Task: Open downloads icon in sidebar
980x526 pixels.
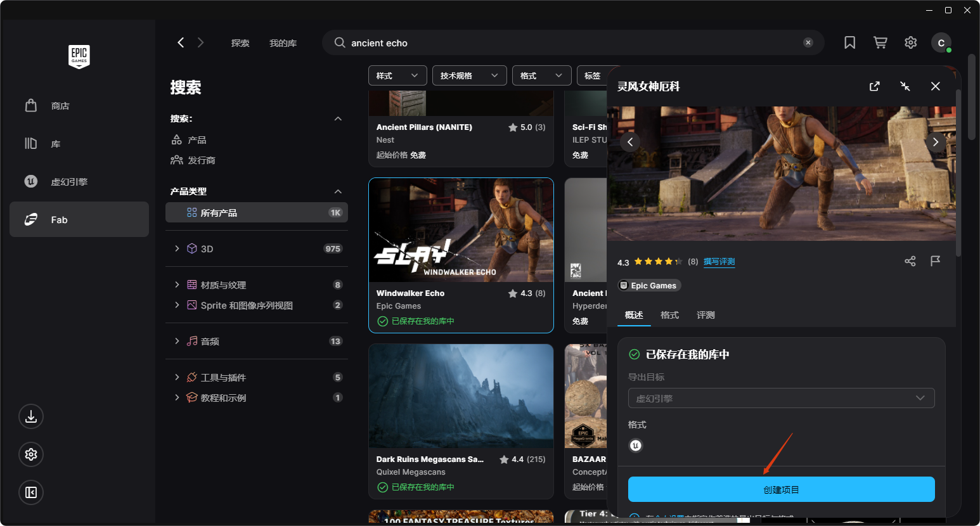Action: coord(31,416)
